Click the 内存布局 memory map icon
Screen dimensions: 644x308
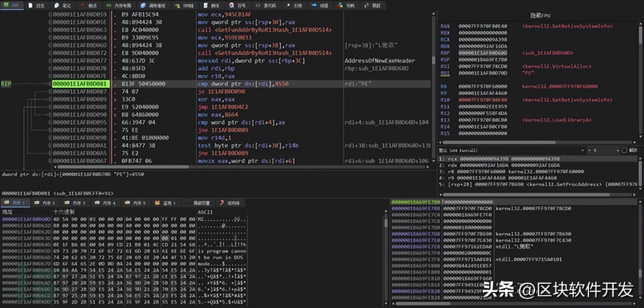[x=108, y=5]
